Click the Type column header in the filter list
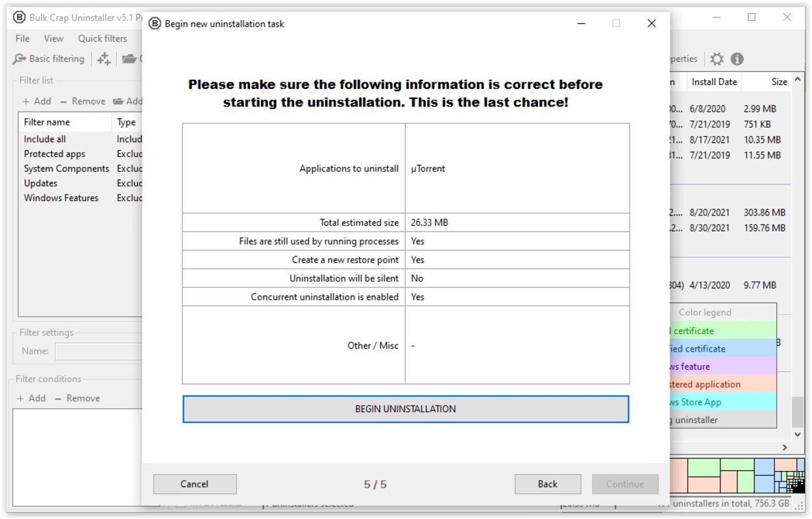 point(127,122)
